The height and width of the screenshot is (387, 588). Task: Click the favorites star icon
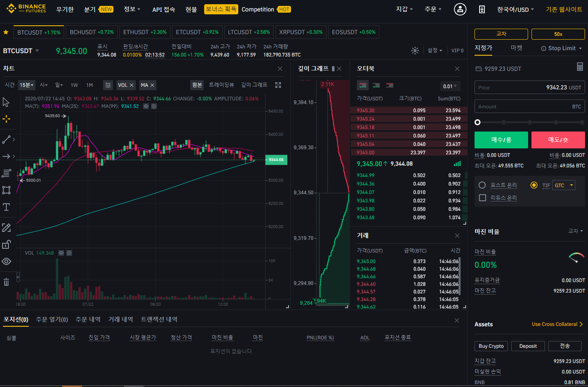point(6,32)
